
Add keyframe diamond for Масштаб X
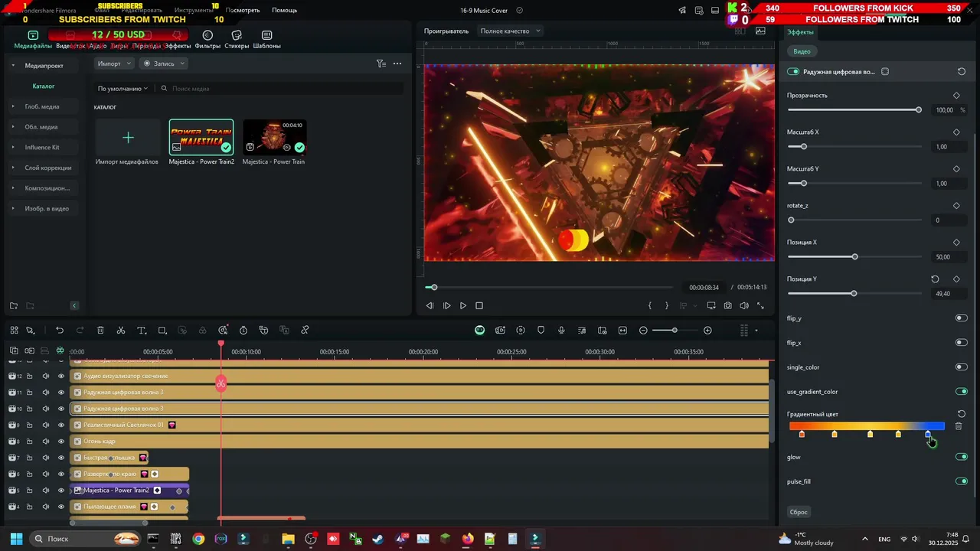coord(956,132)
